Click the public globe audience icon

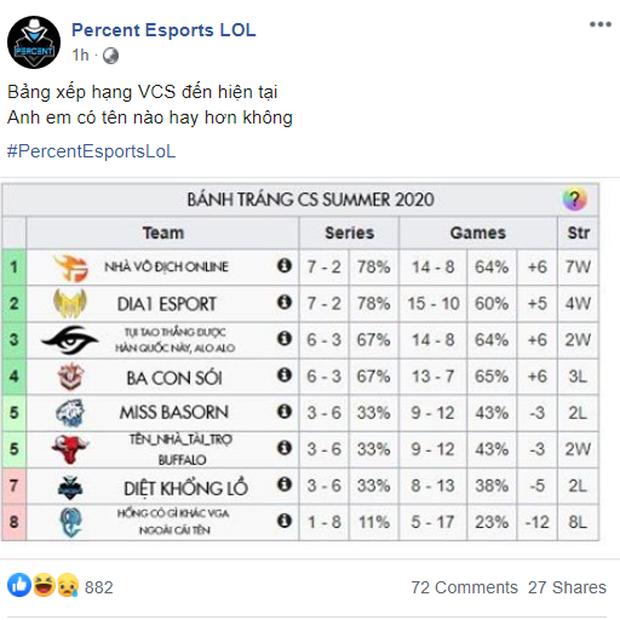pyautogui.click(x=111, y=56)
